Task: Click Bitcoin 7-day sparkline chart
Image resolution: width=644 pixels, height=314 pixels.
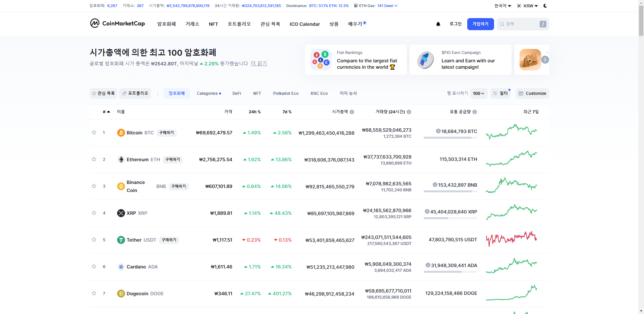Action: [512, 131]
